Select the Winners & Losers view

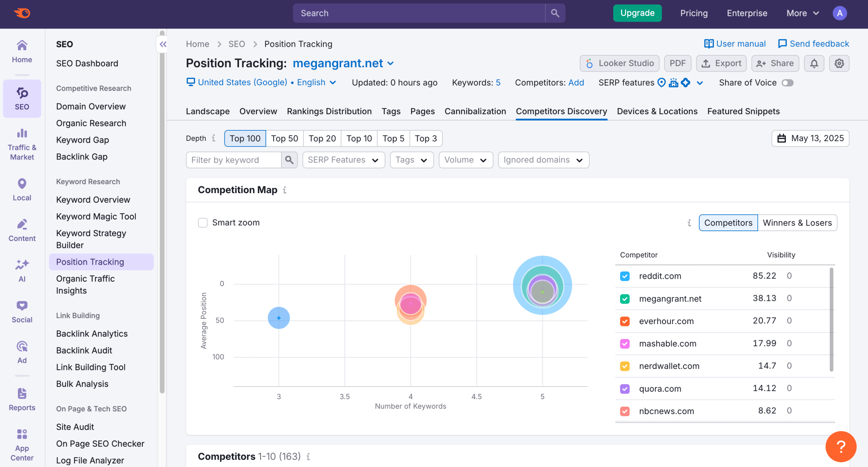point(797,223)
